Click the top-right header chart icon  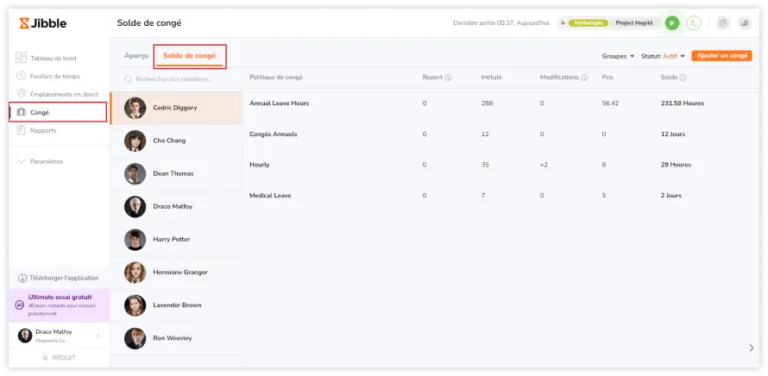[744, 23]
